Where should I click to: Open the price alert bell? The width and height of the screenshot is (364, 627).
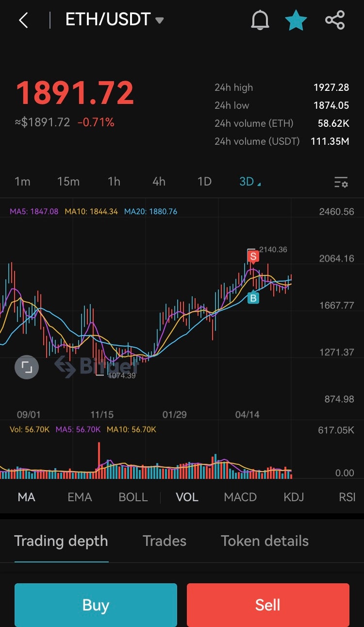(x=260, y=20)
